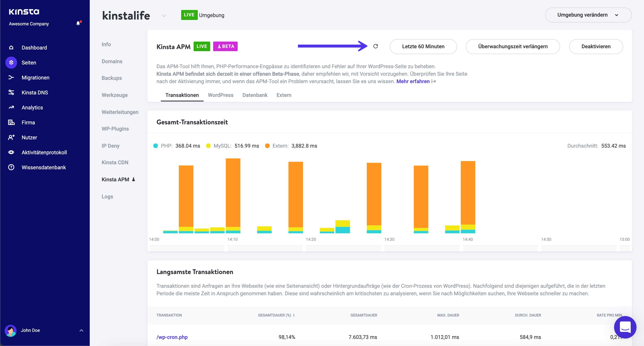Image resolution: width=644 pixels, height=346 pixels.
Task: Click the Aktivitätenprotokoll eye icon
Action: (11, 152)
